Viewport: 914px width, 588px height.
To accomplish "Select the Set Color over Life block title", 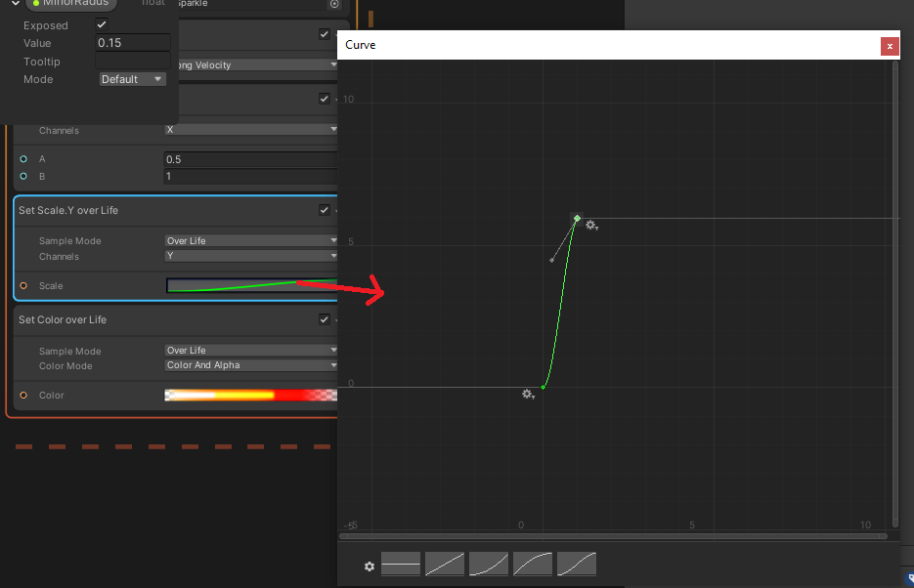I will click(x=63, y=319).
